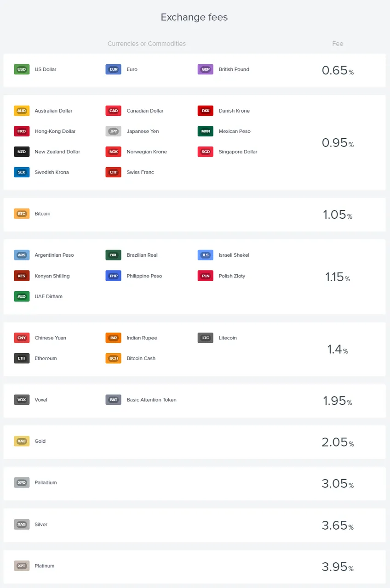Screen dimensions: 390x588
Task: Click the dark ETH Ethereum badge
Action: 22,358
